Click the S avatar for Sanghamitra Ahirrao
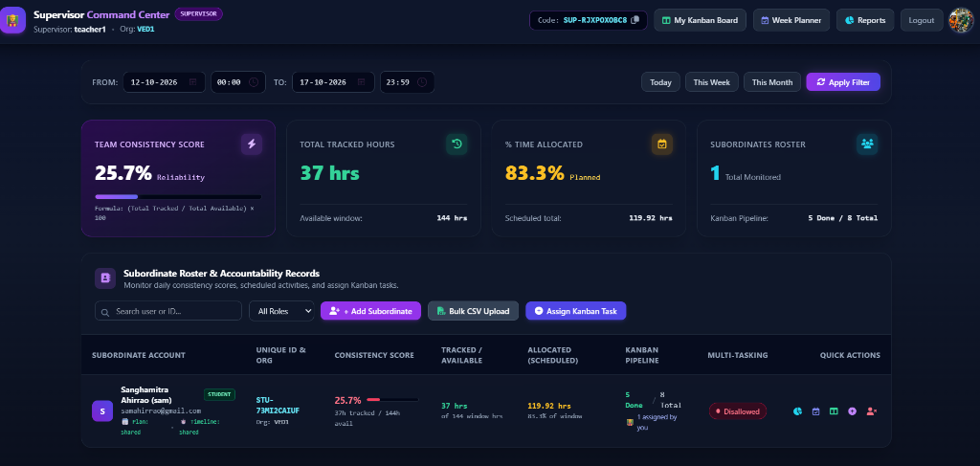This screenshot has width=980, height=466. click(102, 411)
